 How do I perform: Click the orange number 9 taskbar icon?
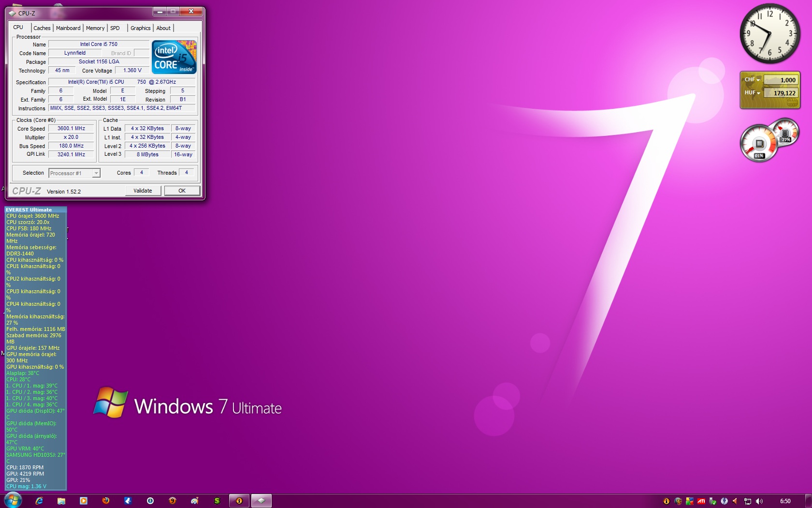(x=173, y=501)
